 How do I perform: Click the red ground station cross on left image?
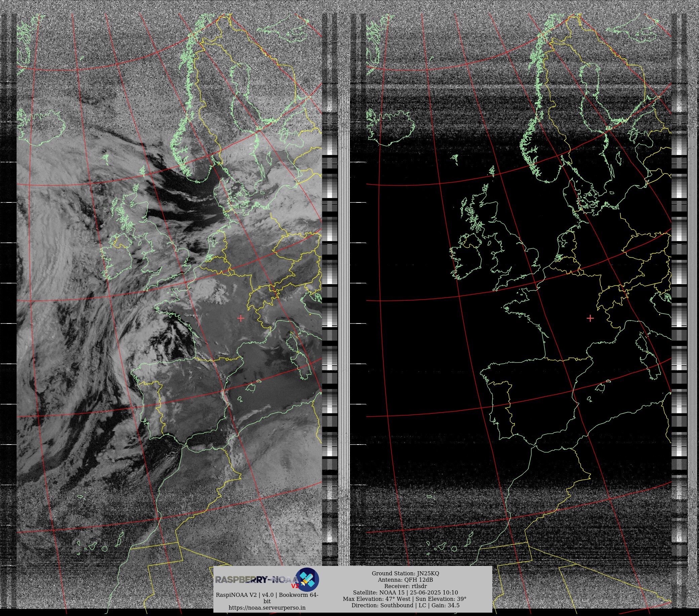click(x=241, y=318)
